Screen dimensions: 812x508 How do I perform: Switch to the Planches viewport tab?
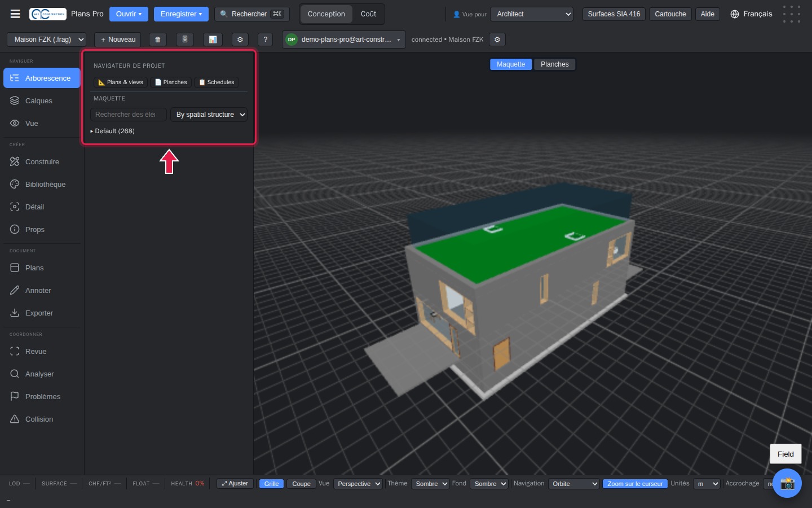(555, 64)
